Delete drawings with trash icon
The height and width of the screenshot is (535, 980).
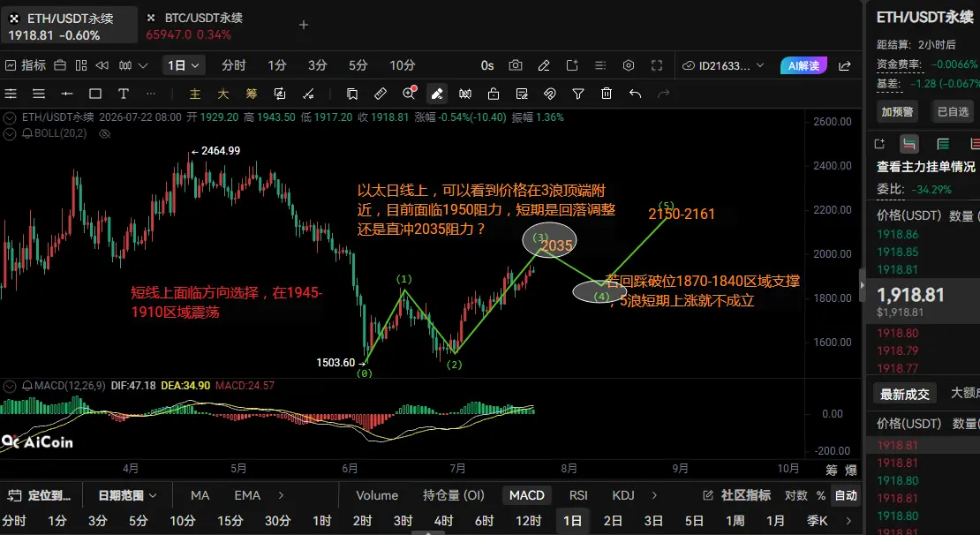(x=607, y=94)
